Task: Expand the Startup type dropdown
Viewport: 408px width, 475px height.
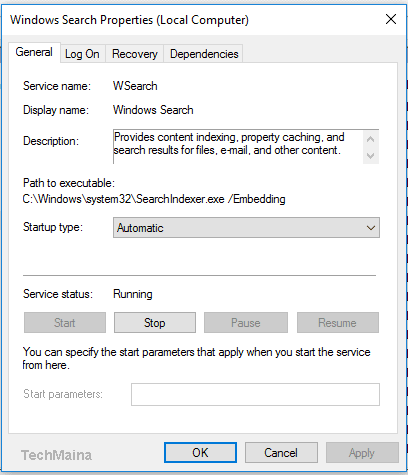Action: pos(246,228)
